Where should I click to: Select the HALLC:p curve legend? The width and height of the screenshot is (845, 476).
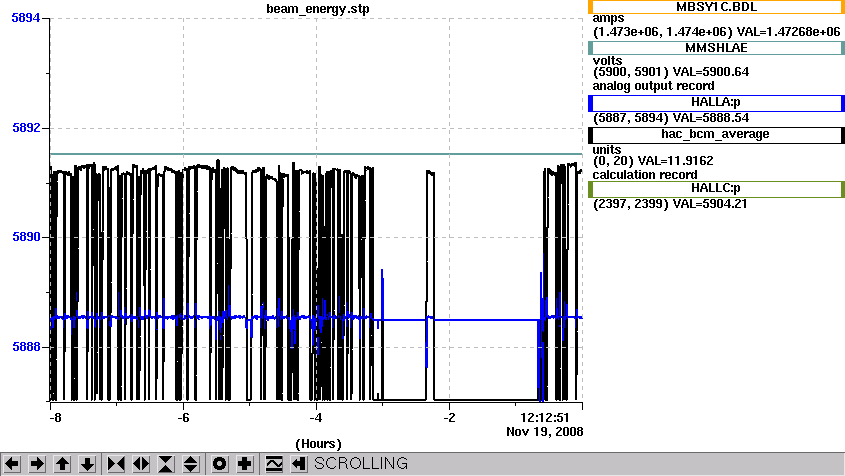pyautogui.click(x=716, y=189)
